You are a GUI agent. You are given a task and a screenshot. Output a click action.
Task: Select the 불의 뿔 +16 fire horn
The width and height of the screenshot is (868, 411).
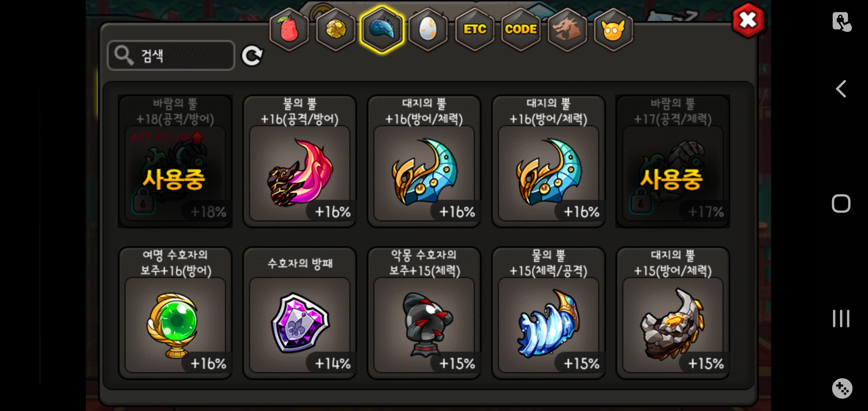[x=300, y=161]
